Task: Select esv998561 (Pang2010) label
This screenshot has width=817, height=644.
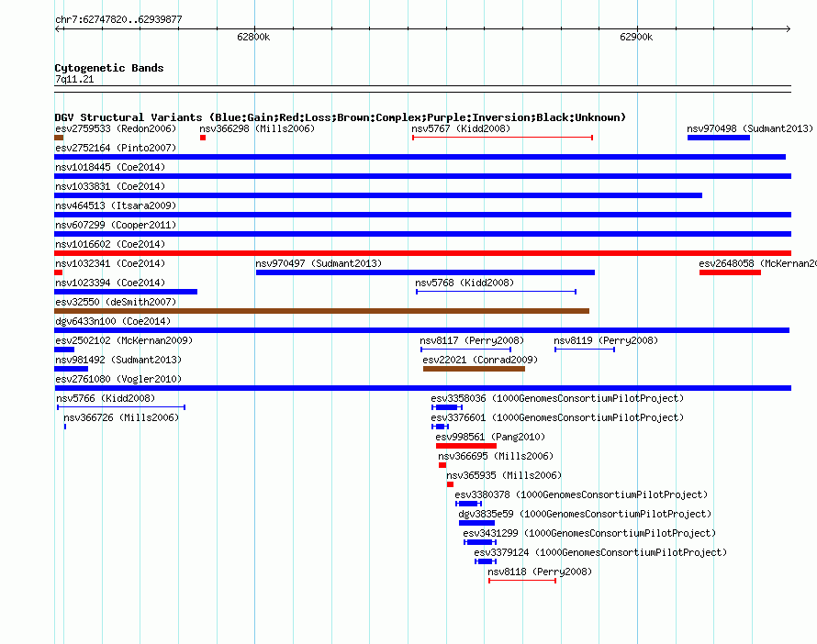Action: coord(490,437)
